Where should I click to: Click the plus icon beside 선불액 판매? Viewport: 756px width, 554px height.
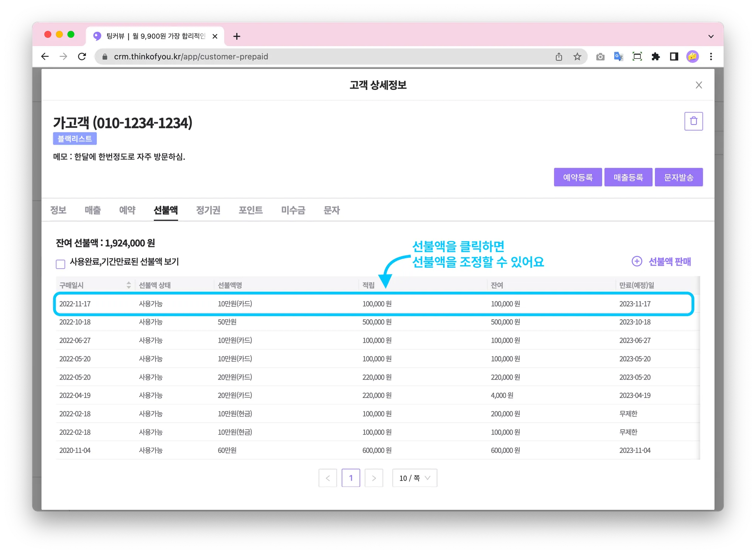[637, 261]
